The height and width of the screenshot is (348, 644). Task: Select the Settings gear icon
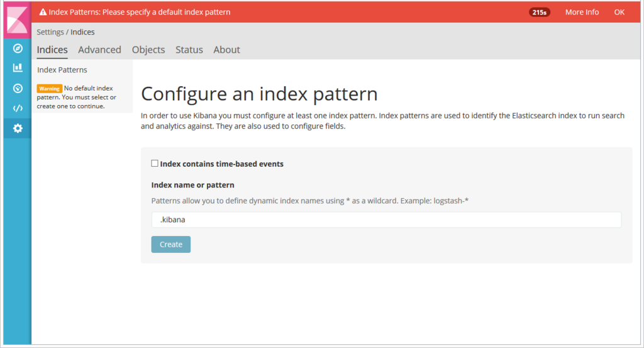(18, 128)
